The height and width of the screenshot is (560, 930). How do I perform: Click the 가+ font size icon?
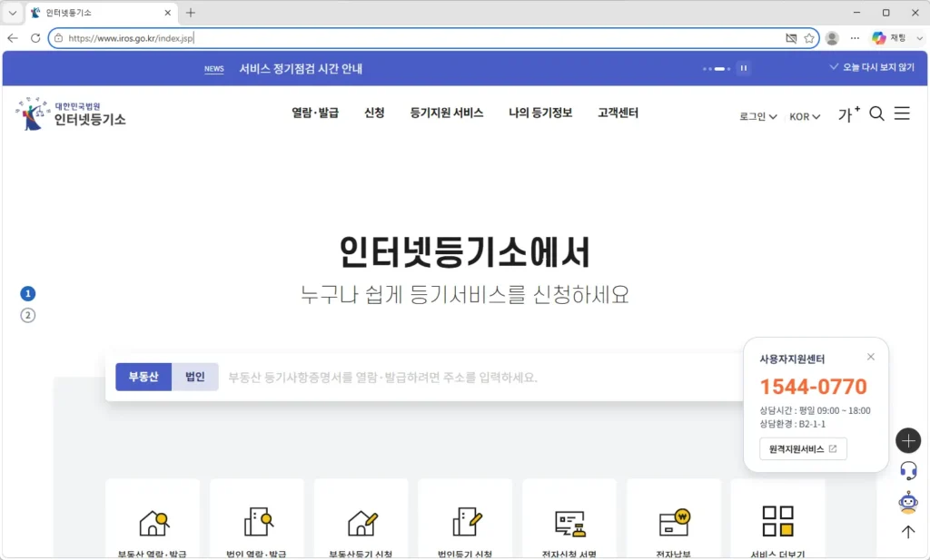point(849,113)
